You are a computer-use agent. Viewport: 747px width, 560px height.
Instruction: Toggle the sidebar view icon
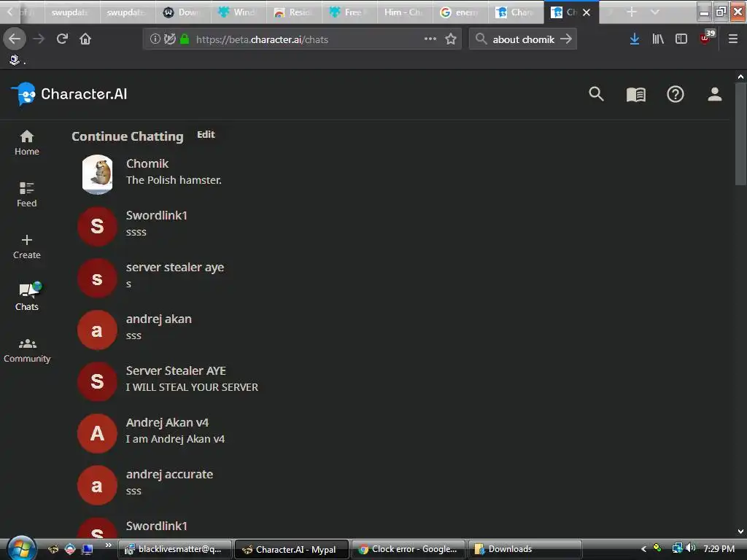(x=681, y=39)
